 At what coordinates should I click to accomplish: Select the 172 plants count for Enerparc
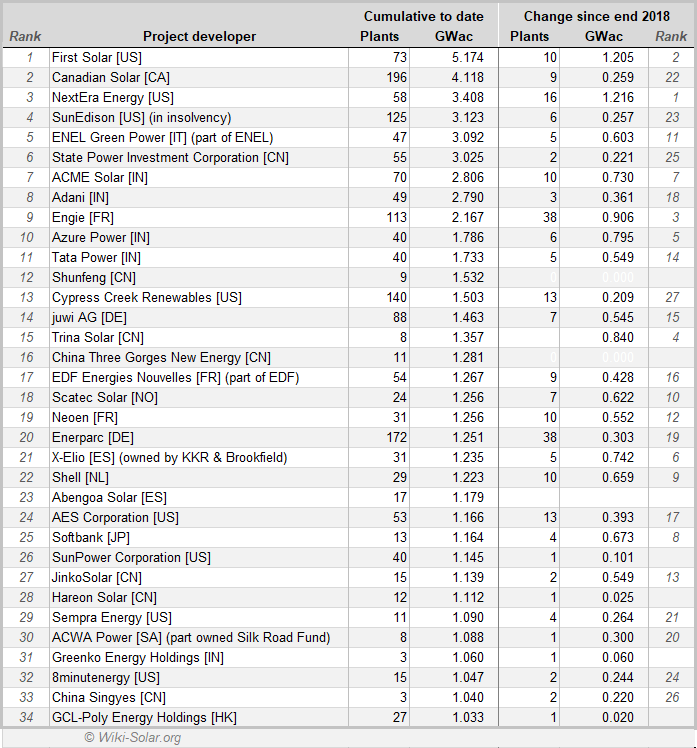397,437
